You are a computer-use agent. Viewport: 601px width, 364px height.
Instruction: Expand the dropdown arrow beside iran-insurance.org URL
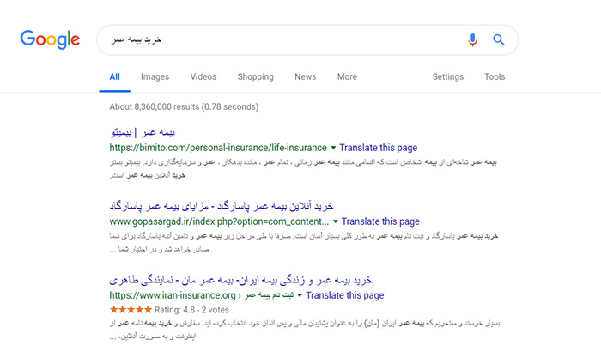point(300,295)
